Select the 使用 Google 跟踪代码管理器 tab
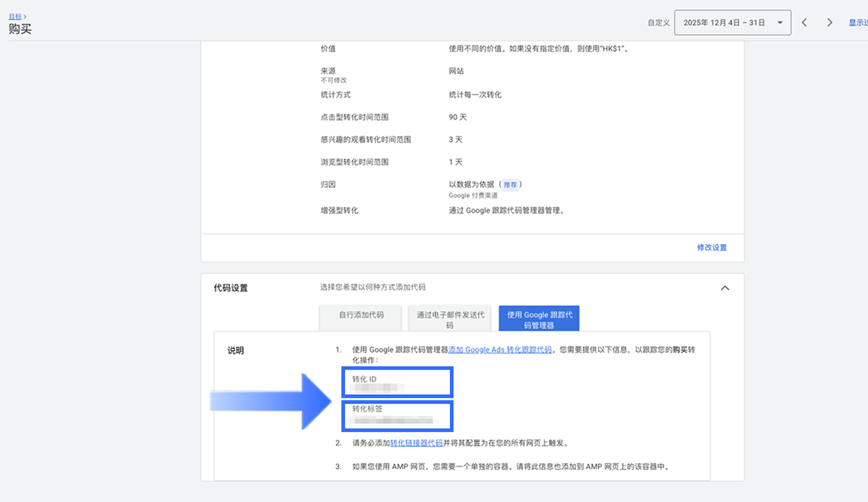Viewport: 868px width, 502px height. pyautogui.click(x=539, y=319)
